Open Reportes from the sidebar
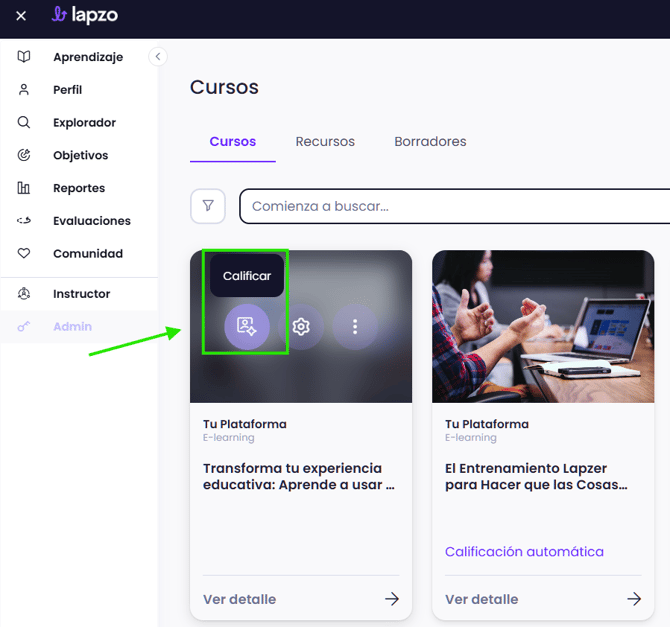This screenshot has height=627, width=670. tap(79, 188)
